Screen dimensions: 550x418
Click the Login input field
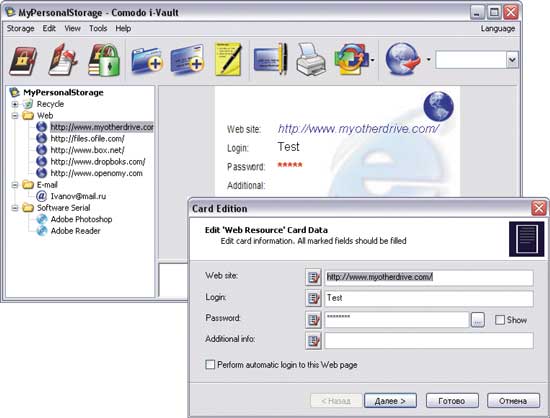coord(429,298)
